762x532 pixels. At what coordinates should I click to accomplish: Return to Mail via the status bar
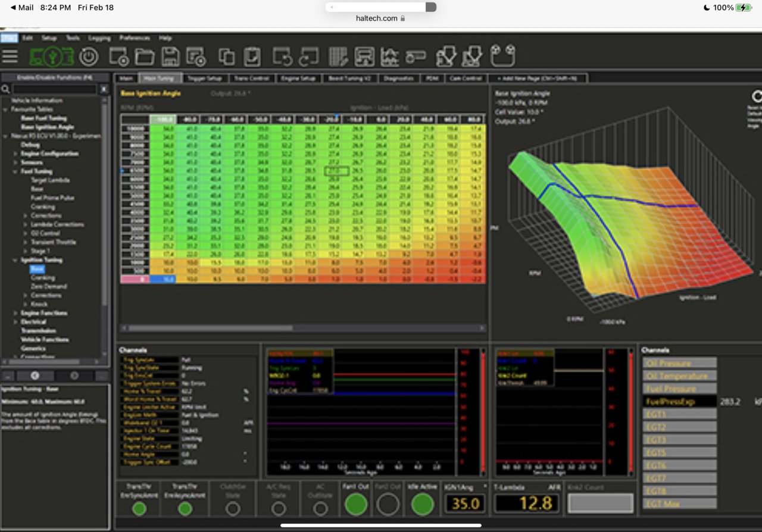click(x=22, y=8)
